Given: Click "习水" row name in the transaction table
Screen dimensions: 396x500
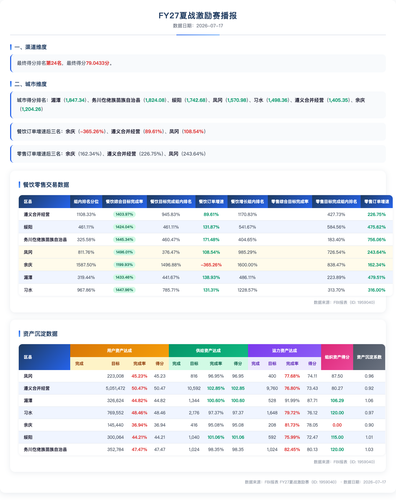Looking at the screenshot, I should click(28, 290).
